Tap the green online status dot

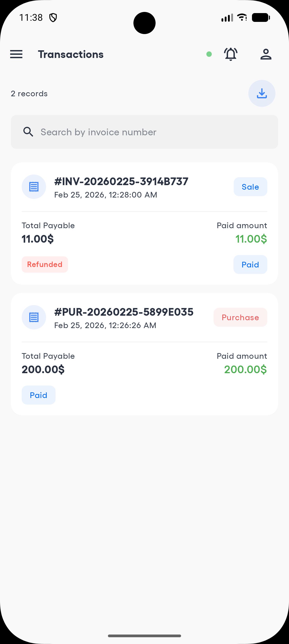(209, 54)
